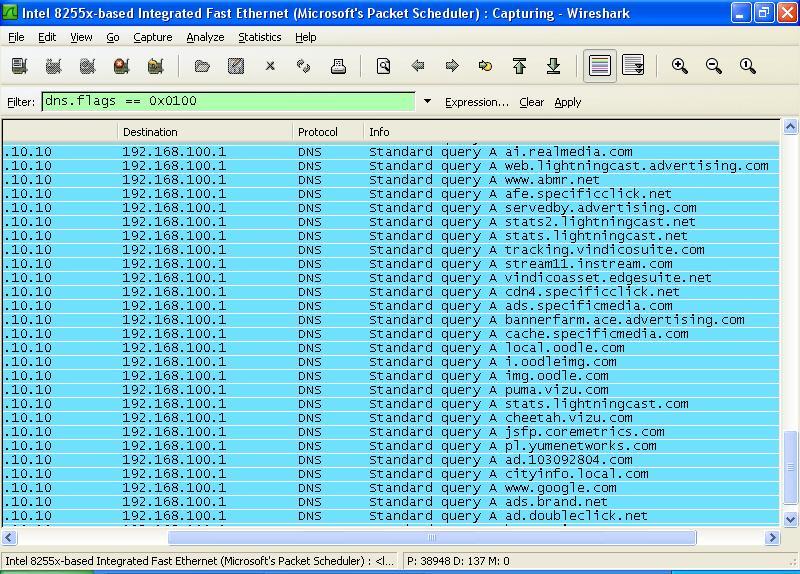Screen dimensions: 800x574
Task: Click the vertical scrollbar thumb
Action: point(790,467)
